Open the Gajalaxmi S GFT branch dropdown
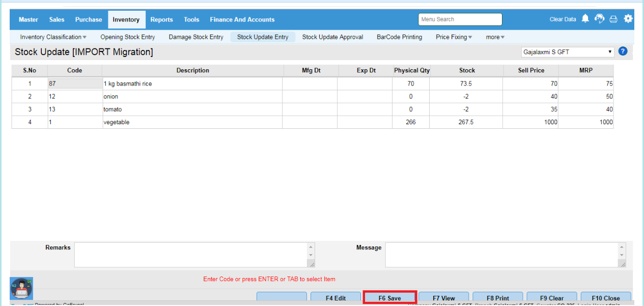This screenshot has height=306, width=644. click(568, 52)
